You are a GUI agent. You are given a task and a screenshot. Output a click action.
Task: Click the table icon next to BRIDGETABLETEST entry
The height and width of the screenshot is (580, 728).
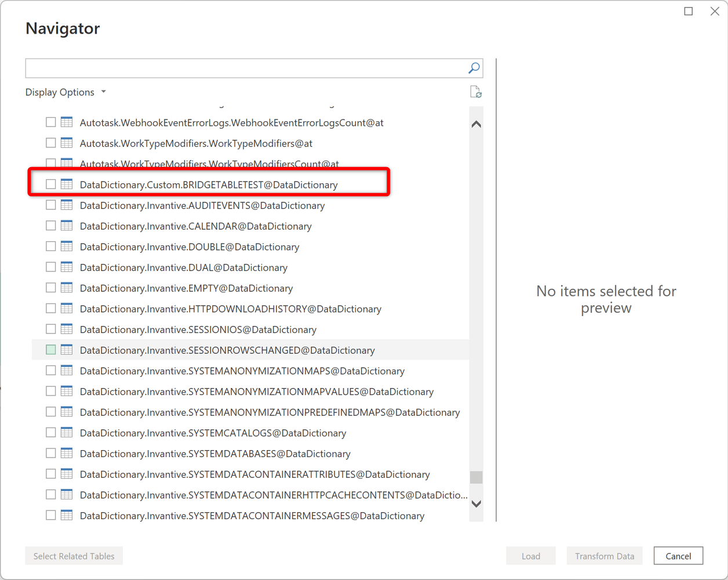pyautogui.click(x=67, y=184)
